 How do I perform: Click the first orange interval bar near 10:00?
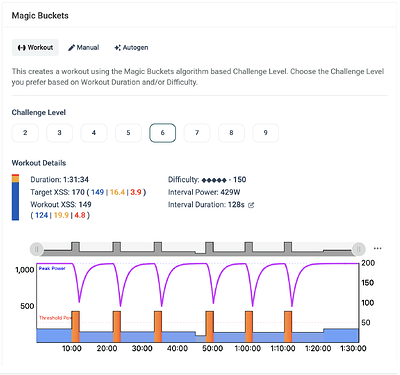pyautogui.click(x=76, y=327)
